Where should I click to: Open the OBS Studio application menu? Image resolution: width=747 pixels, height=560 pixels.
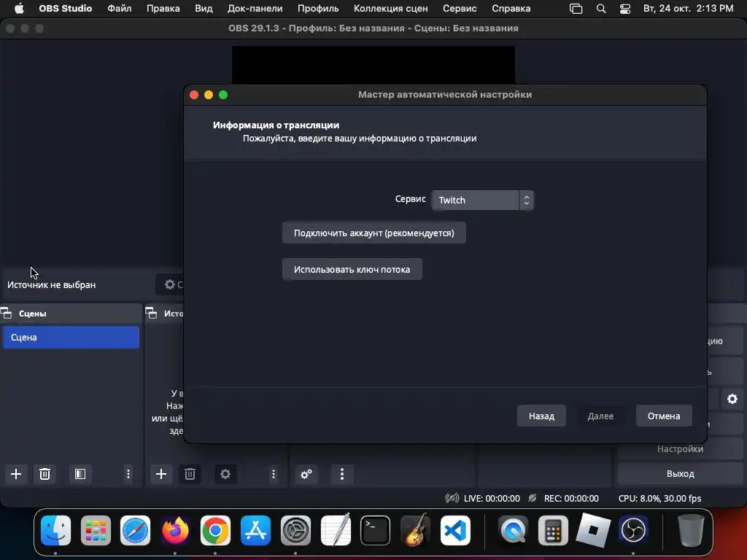tap(65, 9)
